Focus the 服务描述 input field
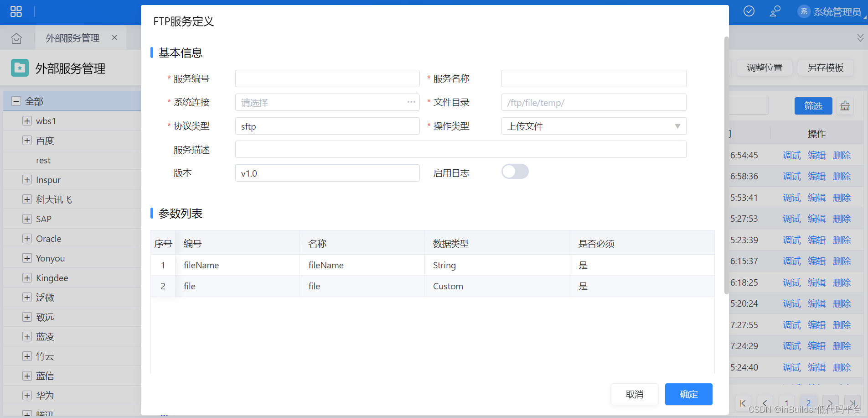Image resolution: width=868 pixels, height=418 pixels. pyautogui.click(x=460, y=149)
